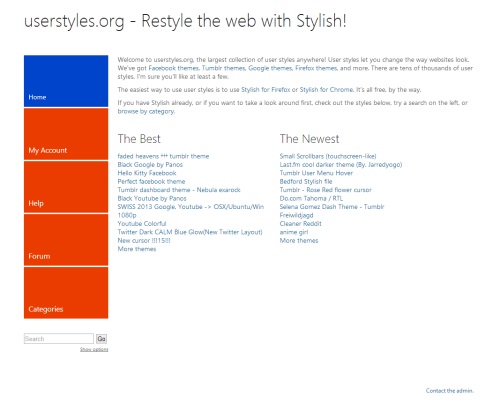Open Google themes link

pos(270,68)
